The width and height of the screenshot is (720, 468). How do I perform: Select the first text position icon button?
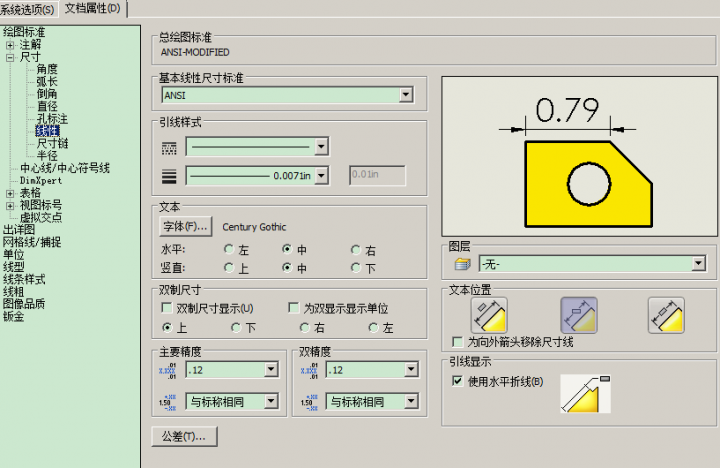(x=489, y=315)
